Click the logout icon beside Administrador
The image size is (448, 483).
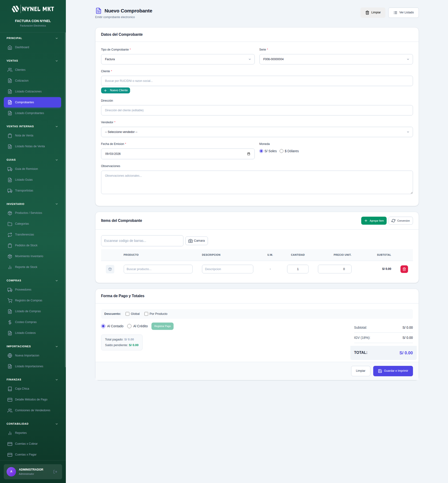click(x=55, y=472)
